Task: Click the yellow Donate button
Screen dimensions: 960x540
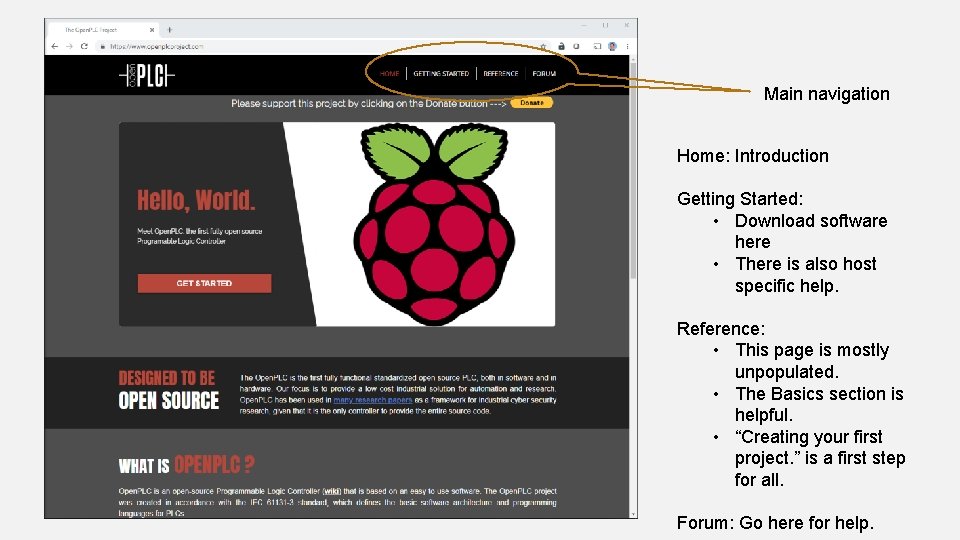Action: click(531, 103)
